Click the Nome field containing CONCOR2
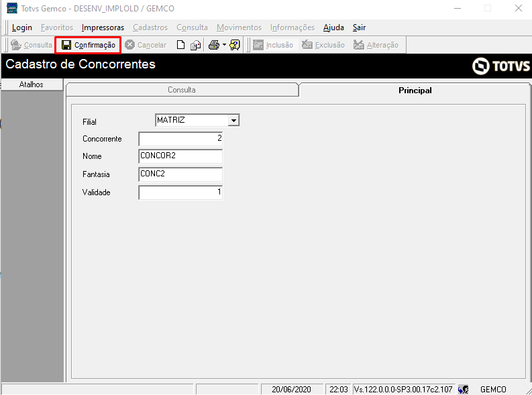 point(180,156)
